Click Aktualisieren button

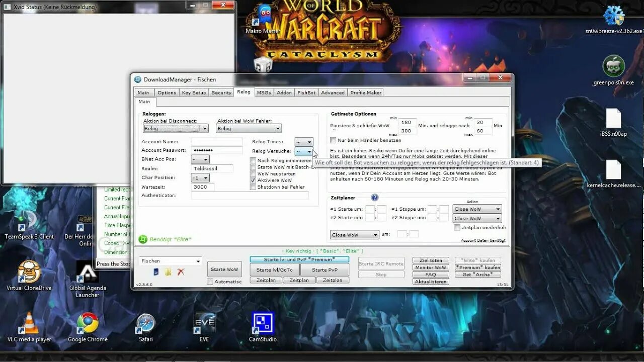coord(430,282)
